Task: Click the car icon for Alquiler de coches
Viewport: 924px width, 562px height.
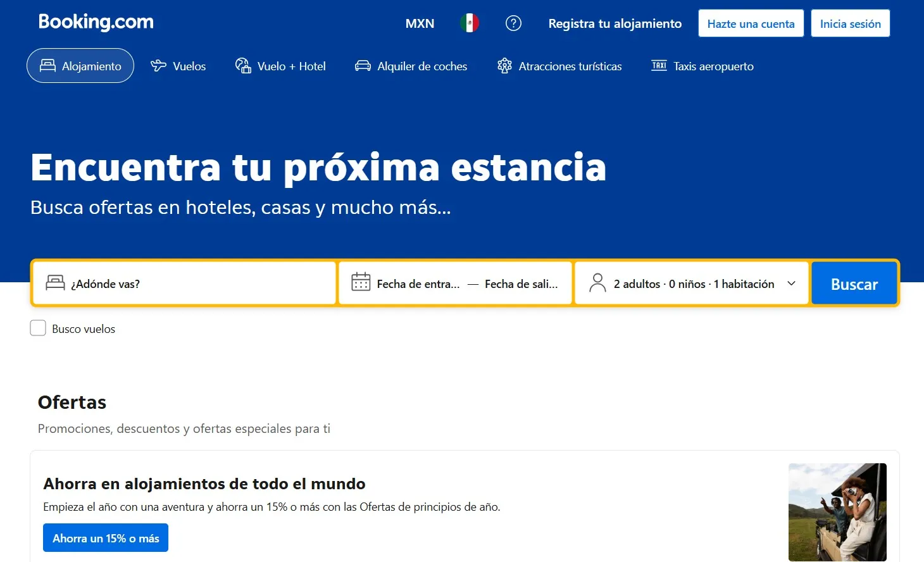Action: (362, 65)
